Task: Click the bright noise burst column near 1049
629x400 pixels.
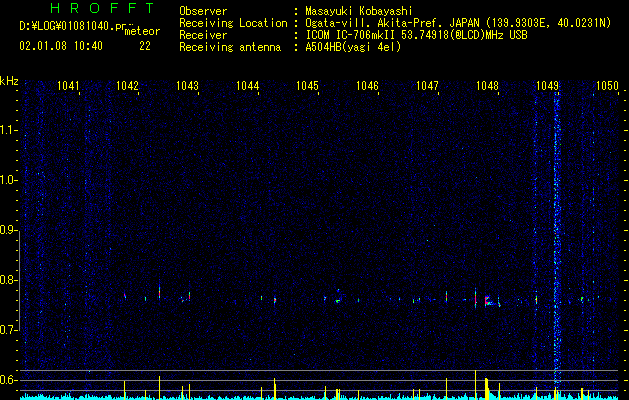Action: coord(557,237)
